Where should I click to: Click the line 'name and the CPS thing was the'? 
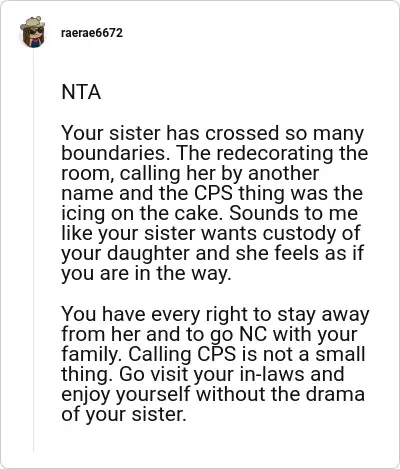pos(212,193)
